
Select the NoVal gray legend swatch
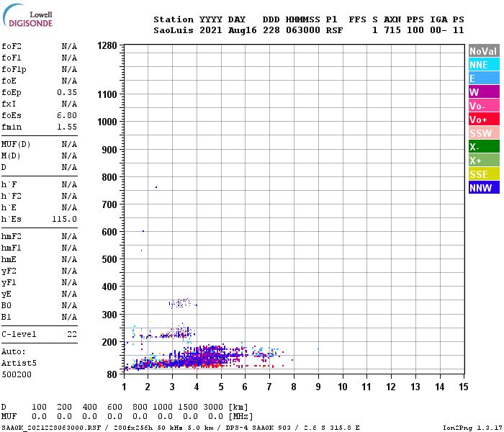click(x=484, y=51)
